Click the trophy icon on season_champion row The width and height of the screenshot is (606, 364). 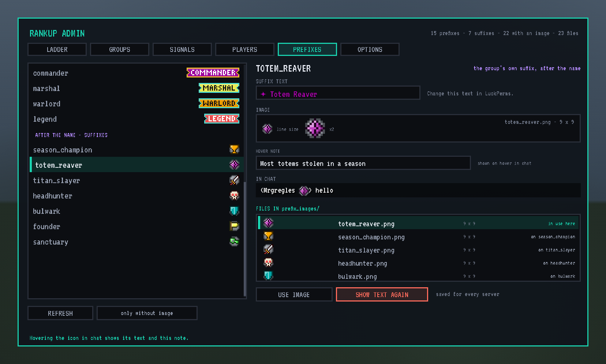pyautogui.click(x=234, y=149)
